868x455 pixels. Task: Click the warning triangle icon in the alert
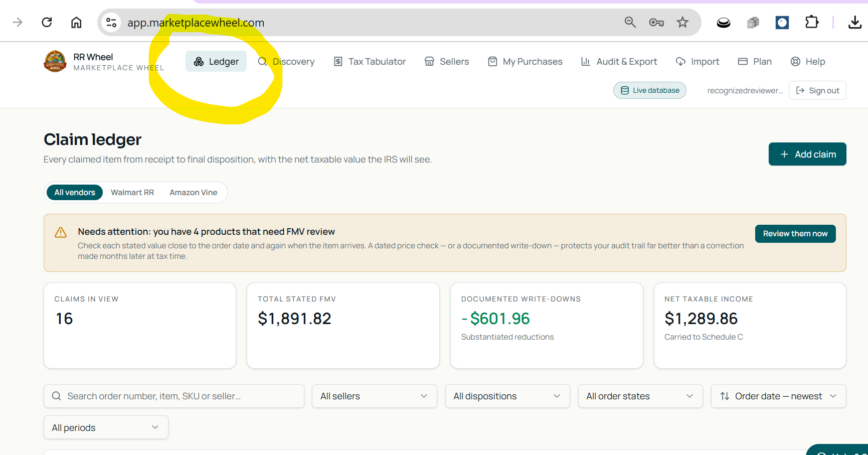61,232
